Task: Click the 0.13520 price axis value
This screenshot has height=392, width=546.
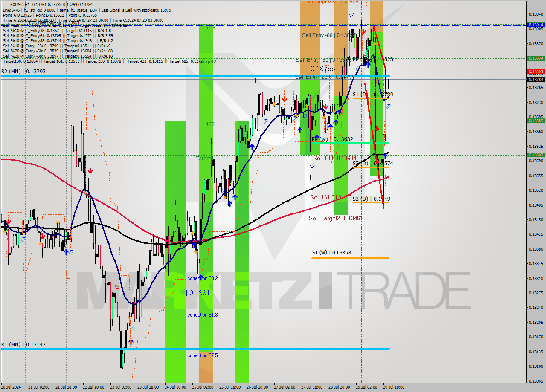Action: coord(536,190)
